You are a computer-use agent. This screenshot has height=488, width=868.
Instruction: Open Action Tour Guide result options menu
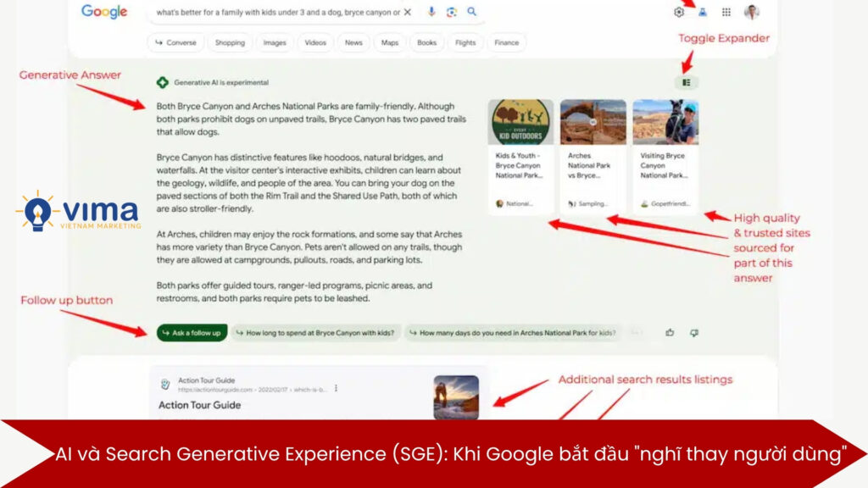coord(336,388)
